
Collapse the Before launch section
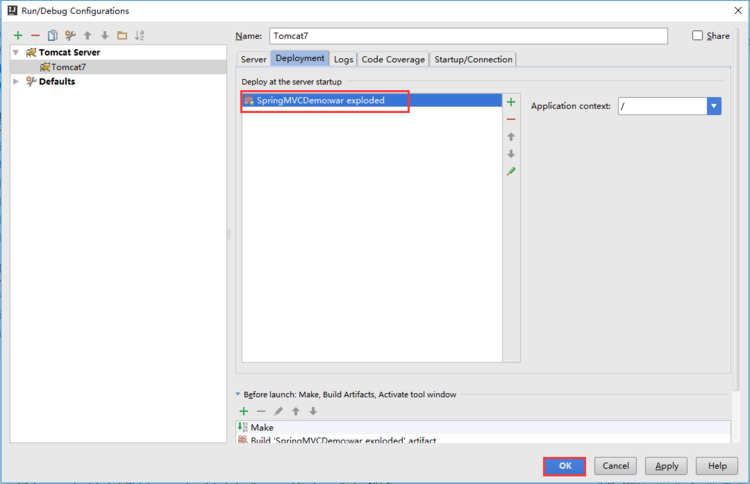(x=238, y=395)
